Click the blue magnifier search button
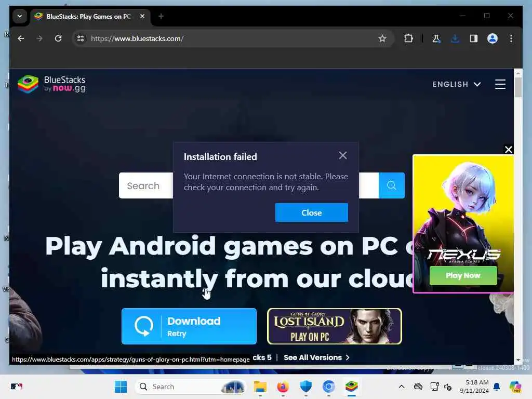The height and width of the screenshot is (399, 532). click(x=392, y=185)
